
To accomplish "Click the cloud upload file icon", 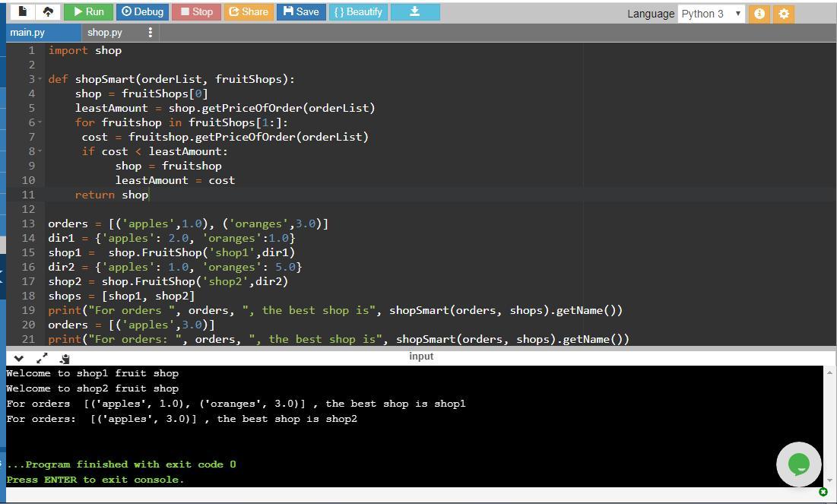I will click(48, 12).
